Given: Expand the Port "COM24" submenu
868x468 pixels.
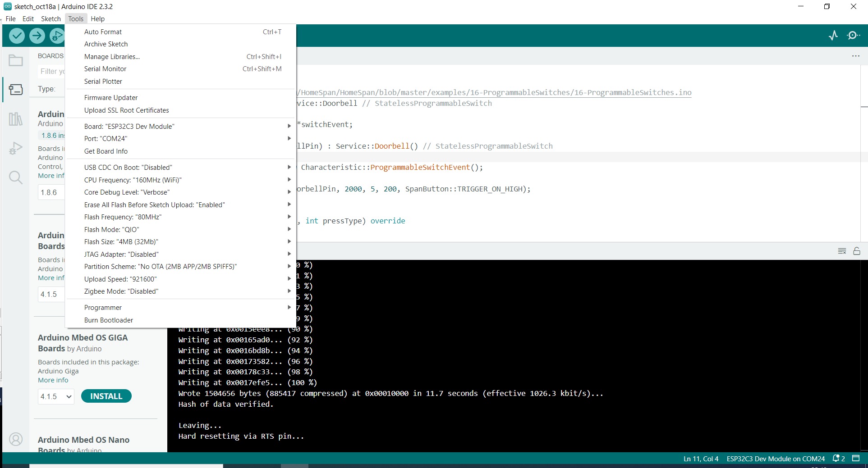Looking at the screenshot, I should [180, 139].
